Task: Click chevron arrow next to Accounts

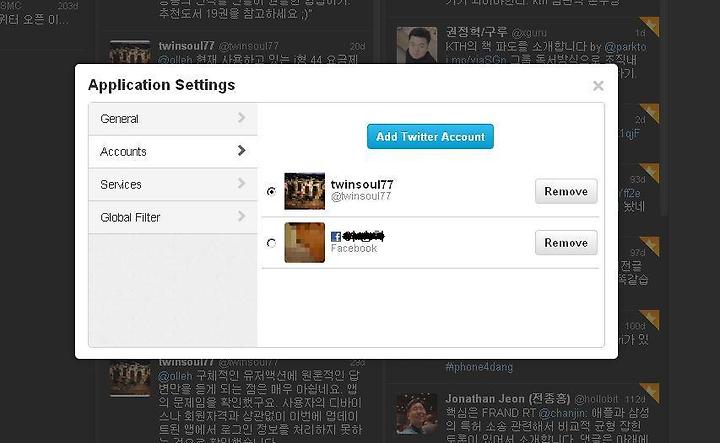Action: [x=242, y=151]
